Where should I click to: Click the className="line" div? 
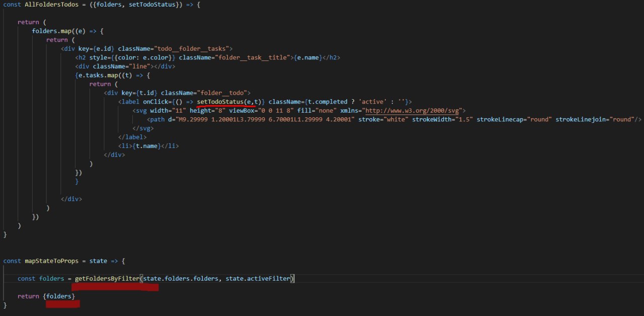tap(125, 66)
